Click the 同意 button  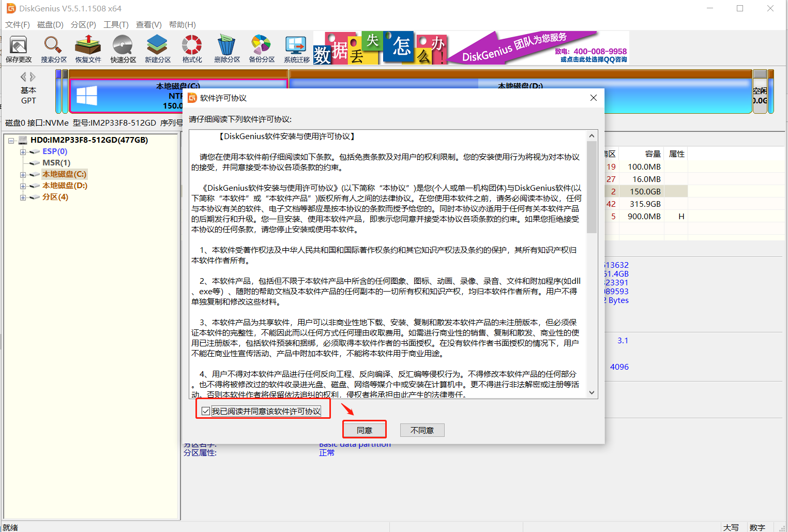click(365, 430)
